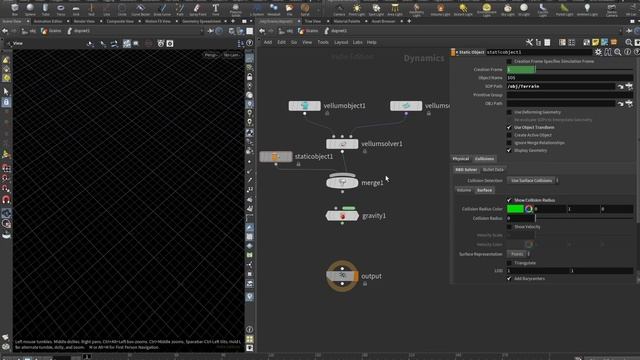Image resolution: width=640 pixels, height=360 pixels.
Task: Enable Show Velocity checkbox
Action: [509, 227]
